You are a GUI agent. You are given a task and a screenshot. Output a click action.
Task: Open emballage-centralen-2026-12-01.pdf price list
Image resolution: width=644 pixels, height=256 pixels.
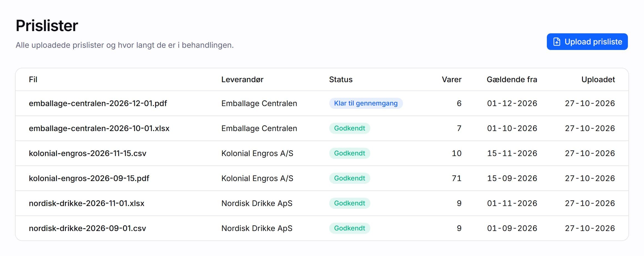click(322, 103)
